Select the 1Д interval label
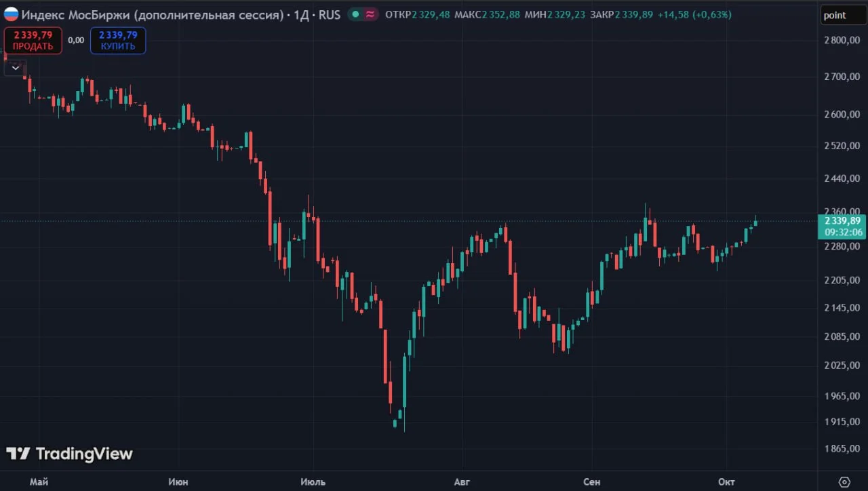This screenshot has width=868, height=491. coord(302,14)
